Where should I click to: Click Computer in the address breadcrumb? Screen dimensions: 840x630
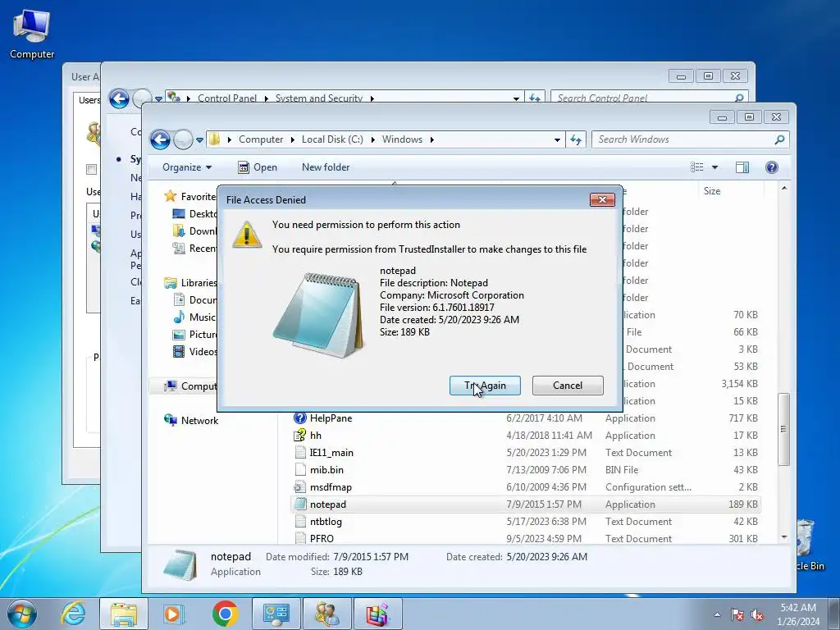click(261, 139)
